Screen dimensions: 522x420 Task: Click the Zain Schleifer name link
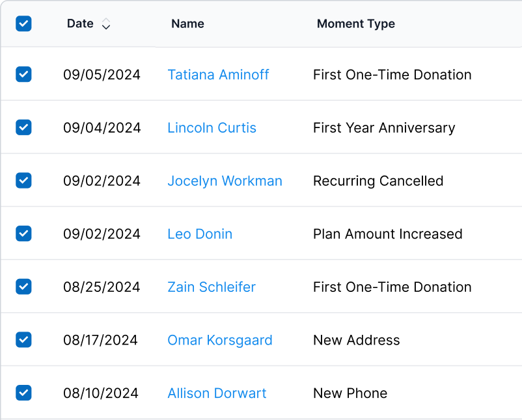[x=212, y=287]
